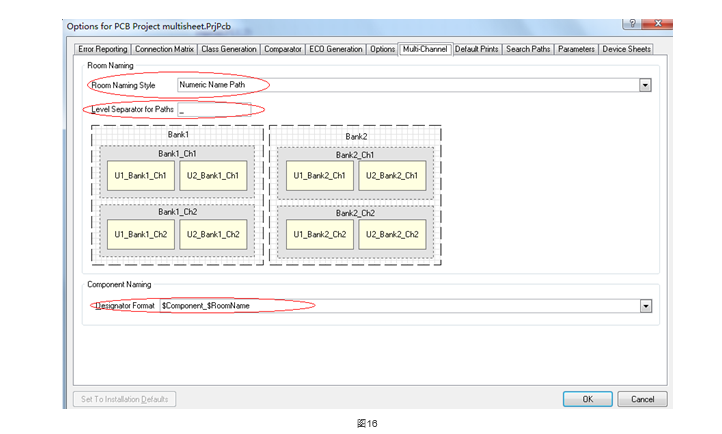
Task: Open the ECO Generation tab
Action: pos(336,49)
